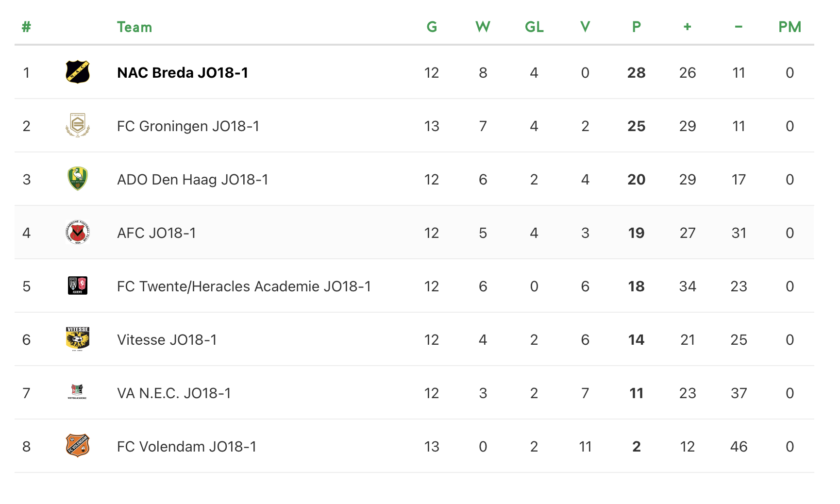Open the FC Groningen JO18-1 team page

(x=188, y=126)
